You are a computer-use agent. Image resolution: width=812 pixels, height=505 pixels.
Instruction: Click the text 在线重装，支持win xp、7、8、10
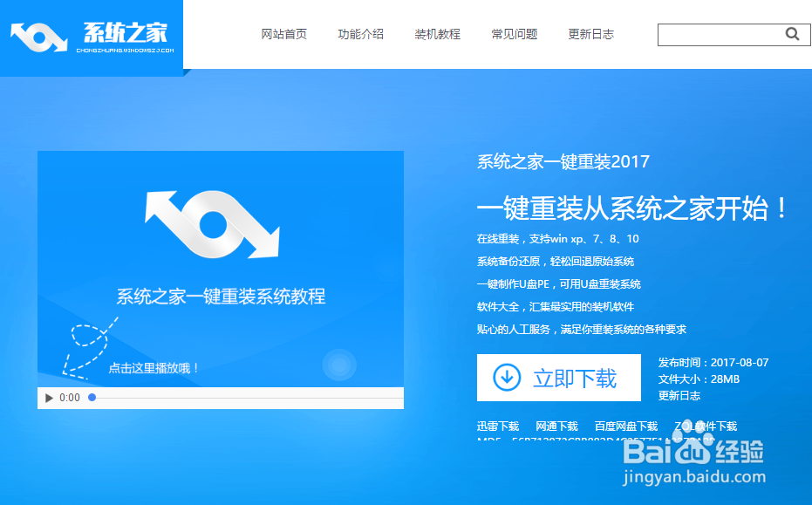tap(557, 239)
